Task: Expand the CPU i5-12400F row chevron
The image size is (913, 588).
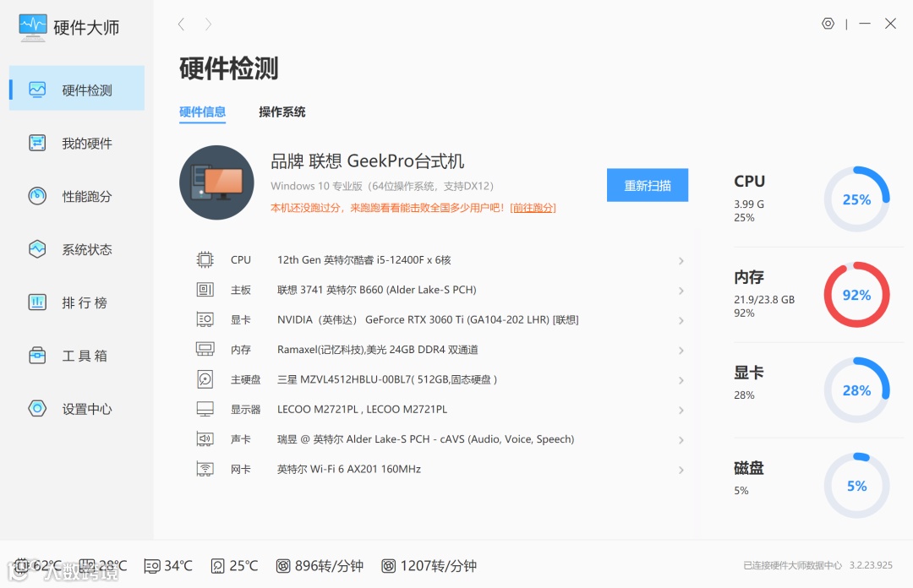Action: pyautogui.click(x=681, y=261)
